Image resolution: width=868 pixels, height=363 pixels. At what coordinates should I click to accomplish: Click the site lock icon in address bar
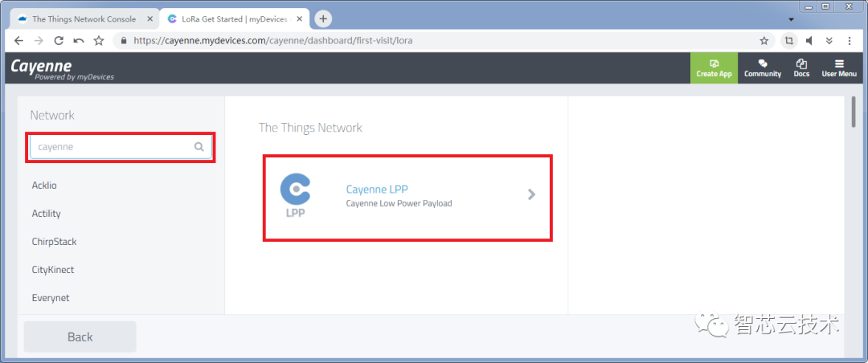point(124,40)
